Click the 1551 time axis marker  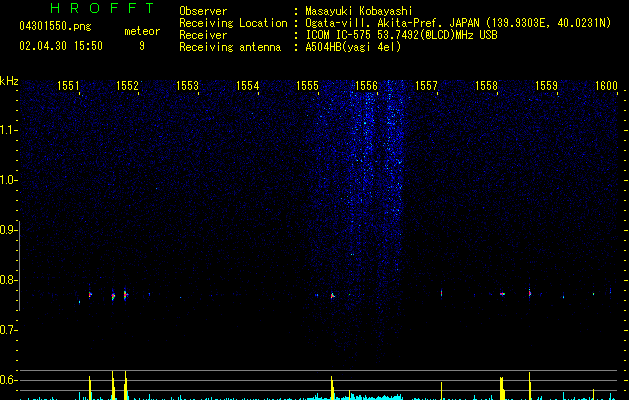68,86
